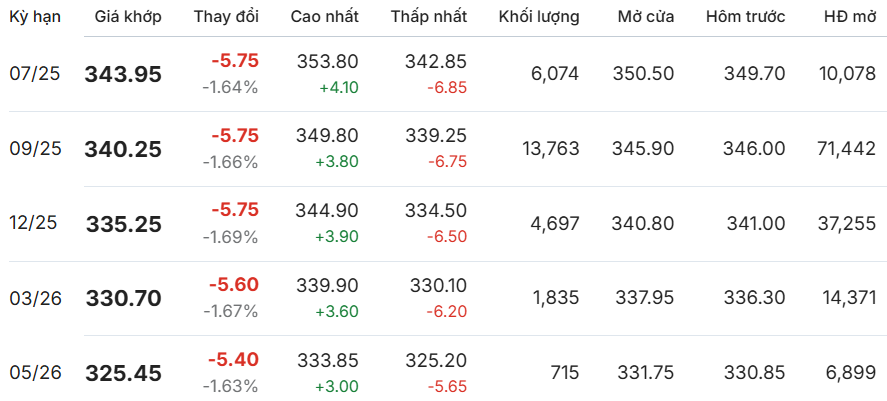Click the open interest value 71,442
Viewport: 887px width, 401px height.
[x=847, y=149]
